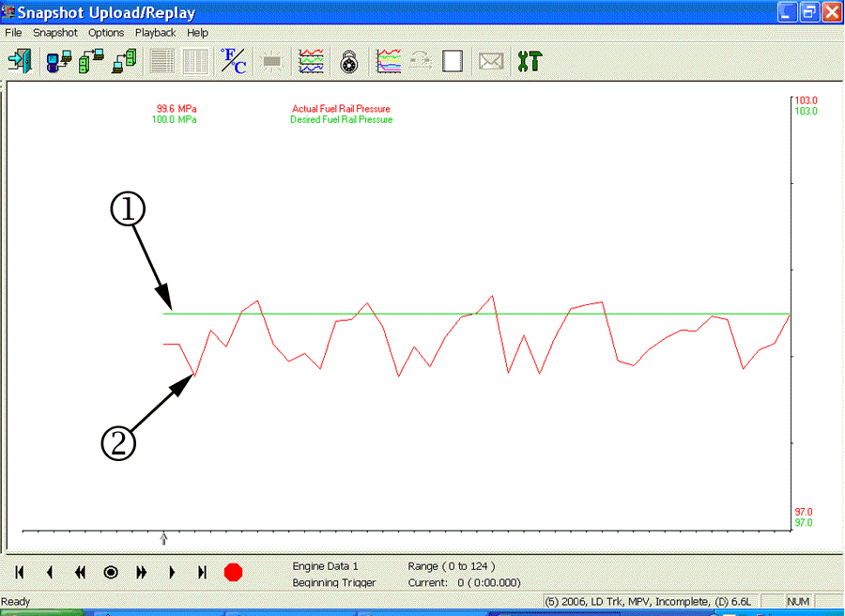Image resolution: width=845 pixels, height=616 pixels.
Task: Click the filled area graph icon
Action: 388,61
